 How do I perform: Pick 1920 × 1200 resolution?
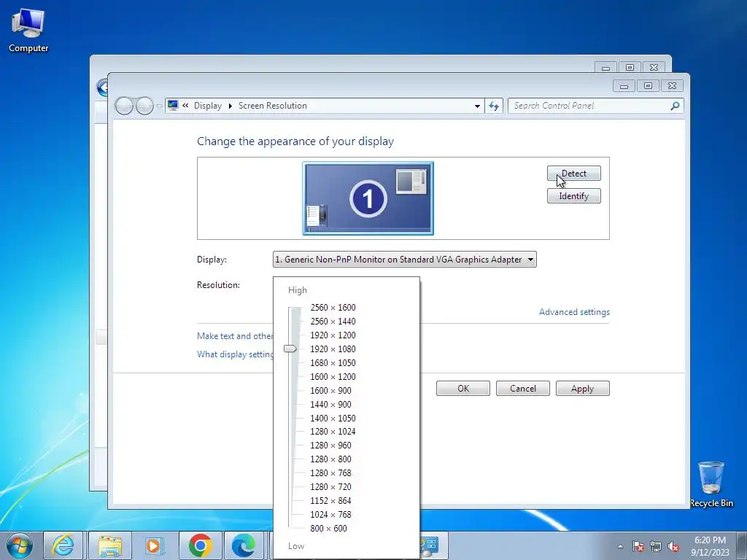pos(333,335)
